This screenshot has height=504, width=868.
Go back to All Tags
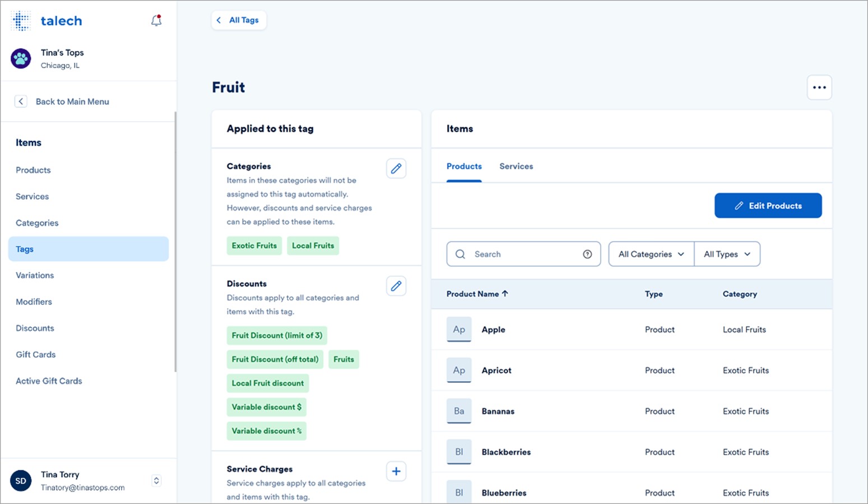(239, 20)
